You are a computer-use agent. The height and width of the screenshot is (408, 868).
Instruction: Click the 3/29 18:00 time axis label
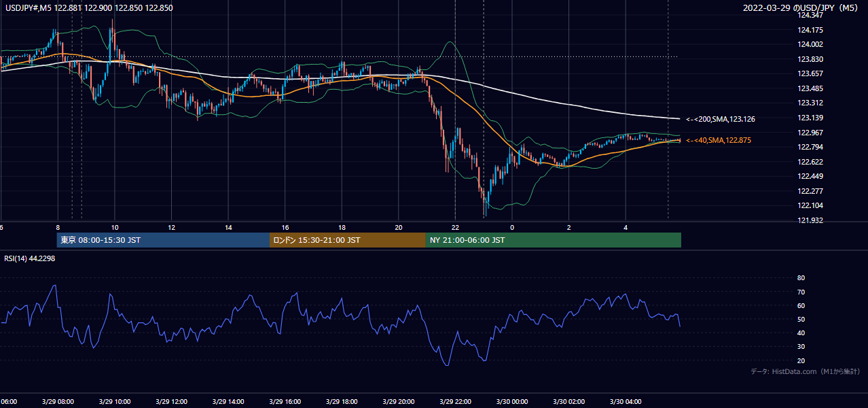pyautogui.click(x=342, y=401)
